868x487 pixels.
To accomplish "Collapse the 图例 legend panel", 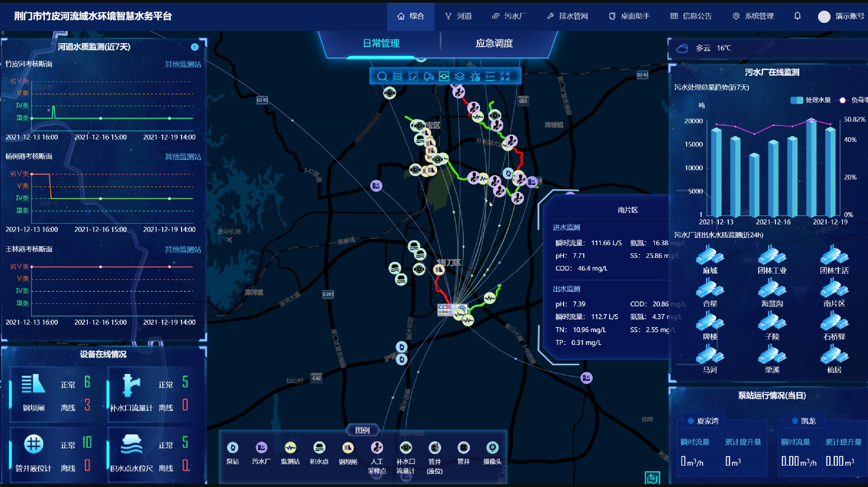I will (362, 430).
